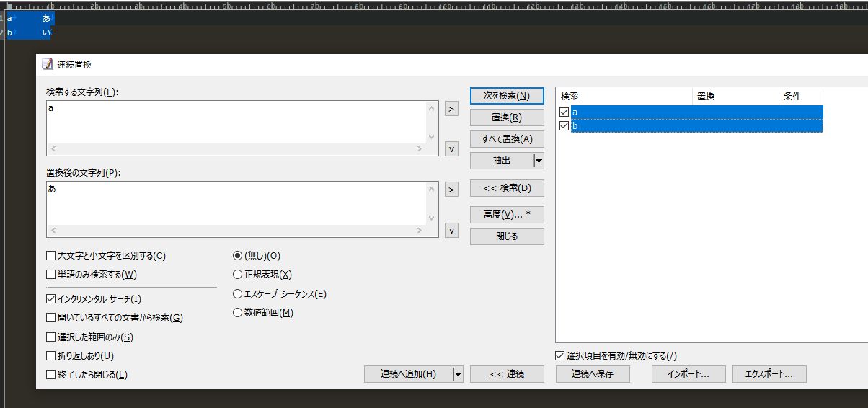Enable 選択した範囲のみ checkbox
Image resolution: width=868 pixels, height=408 pixels.
pos(50,337)
